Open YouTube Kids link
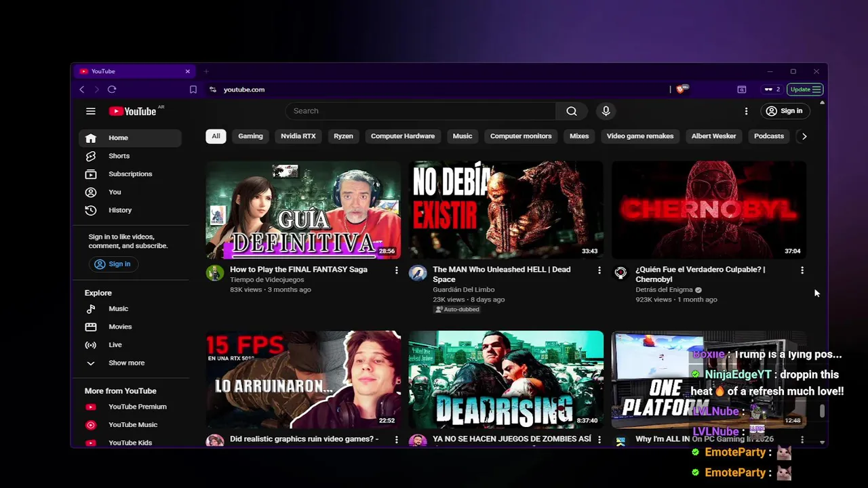Screen dimensions: 868x488 point(130,443)
